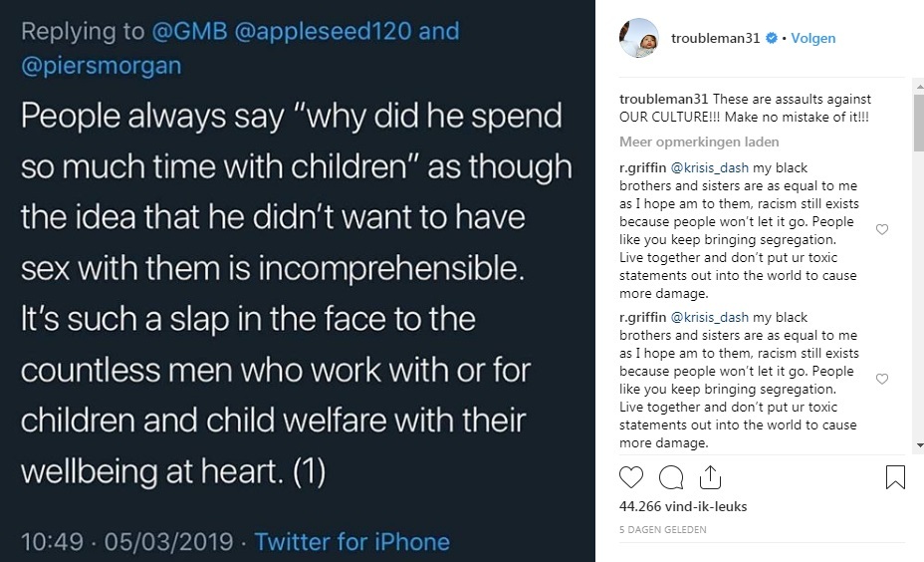The width and height of the screenshot is (924, 562).
Task: Click the first @krisis_dash mention
Action: [x=710, y=168]
